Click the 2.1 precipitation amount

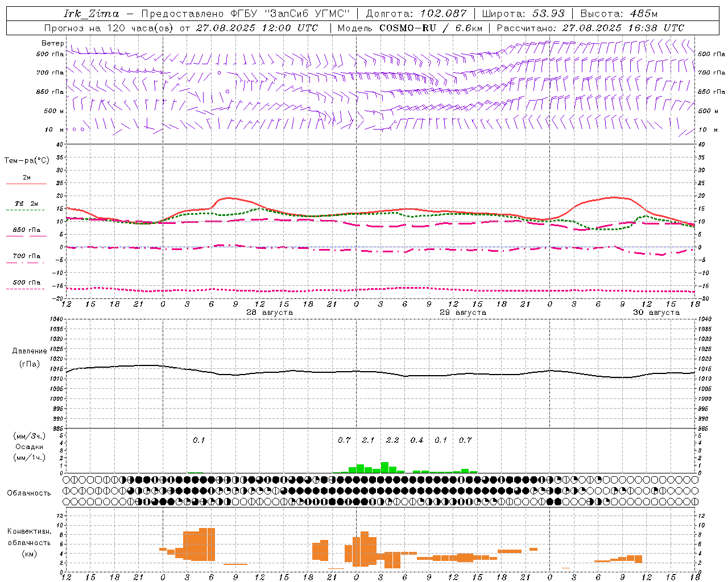coord(369,440)
